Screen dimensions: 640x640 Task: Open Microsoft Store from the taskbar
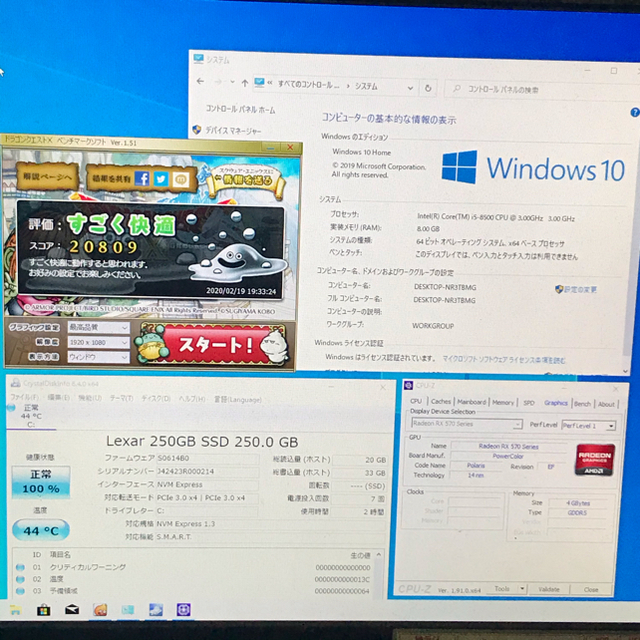44,610
